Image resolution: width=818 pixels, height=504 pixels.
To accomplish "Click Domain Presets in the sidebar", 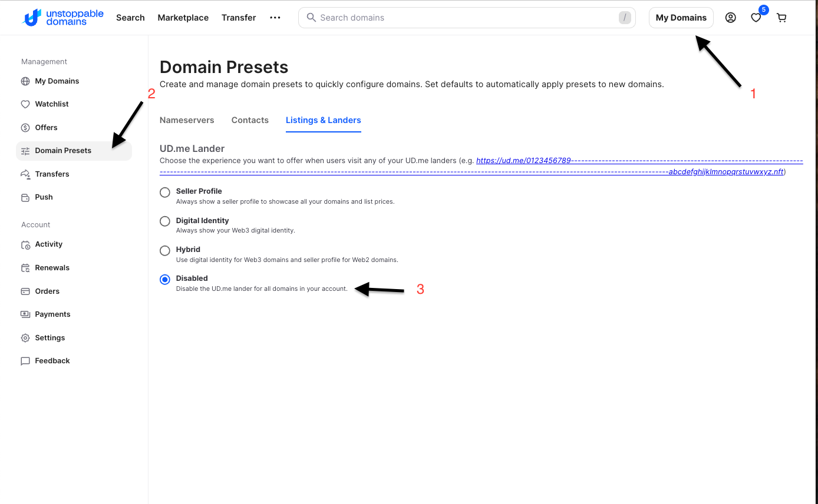I will click(74, 151).
